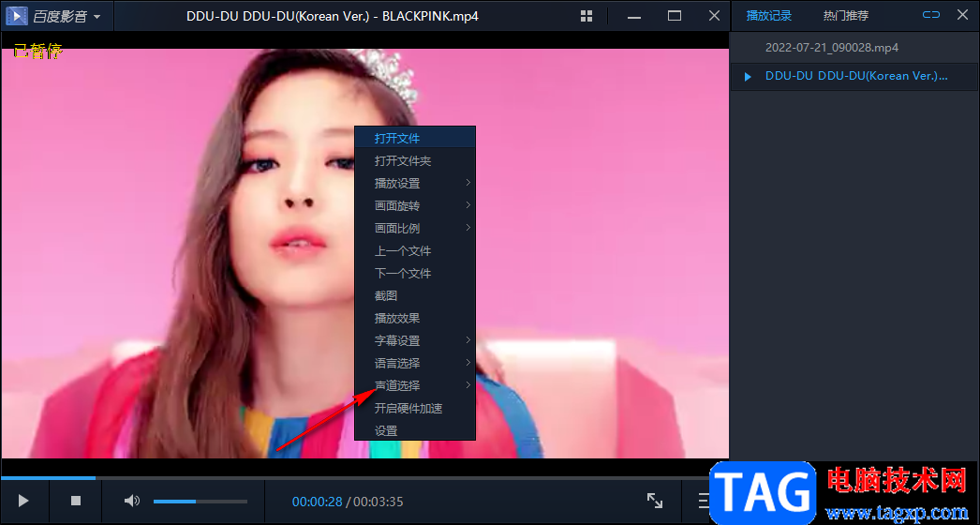Click the current time 00:00:28

pyautogui.click(x=317, y=502)
